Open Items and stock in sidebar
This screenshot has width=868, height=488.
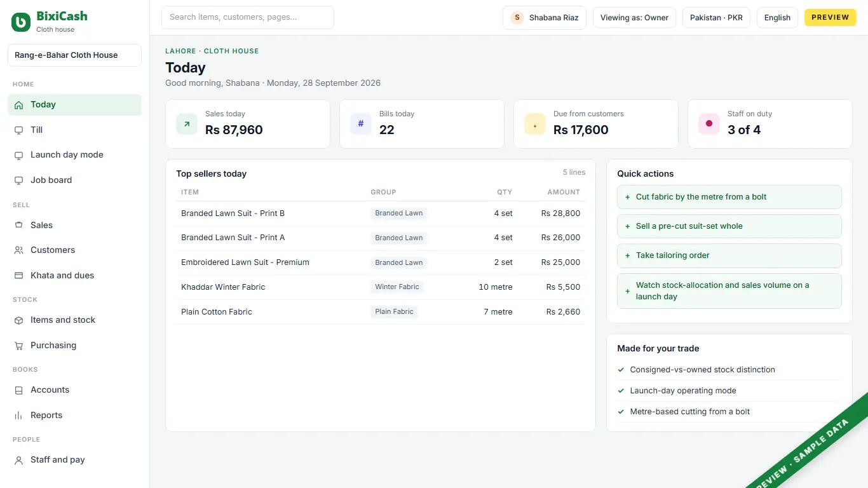(x=74, y=320)
